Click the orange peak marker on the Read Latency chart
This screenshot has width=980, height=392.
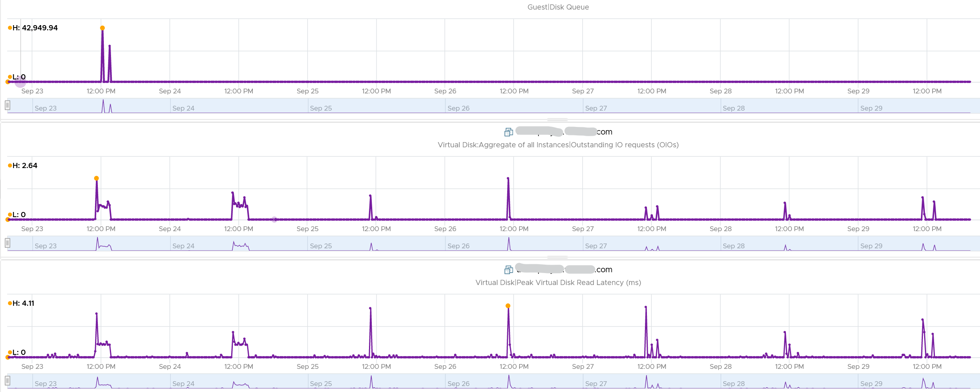click(x=508, y=306)
